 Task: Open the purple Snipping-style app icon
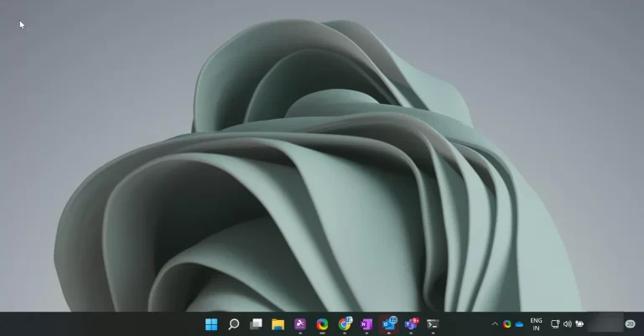300,324
